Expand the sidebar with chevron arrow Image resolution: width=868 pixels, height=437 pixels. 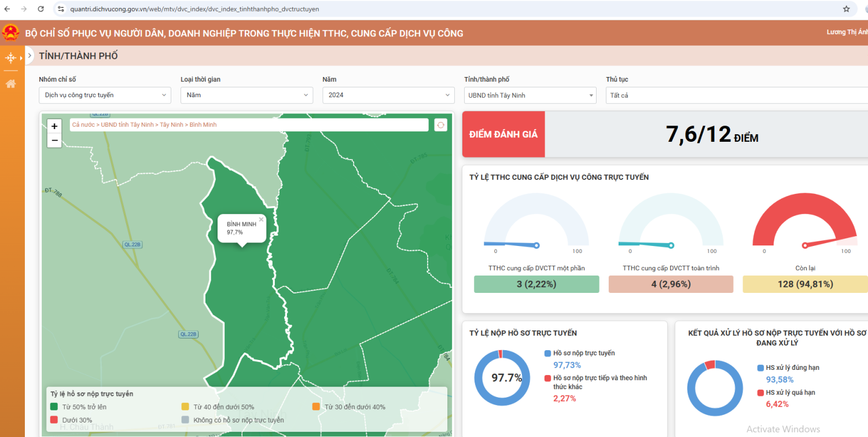point(29,57)
